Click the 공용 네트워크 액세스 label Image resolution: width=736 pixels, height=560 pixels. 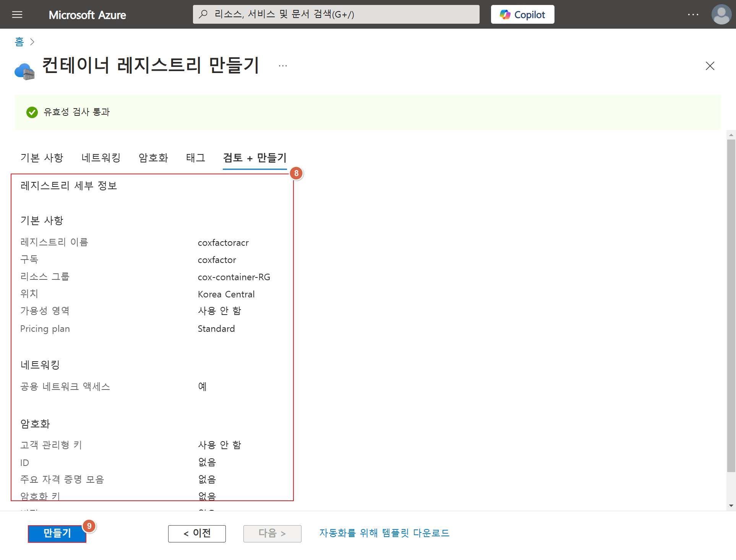click(x=65, y=386)
